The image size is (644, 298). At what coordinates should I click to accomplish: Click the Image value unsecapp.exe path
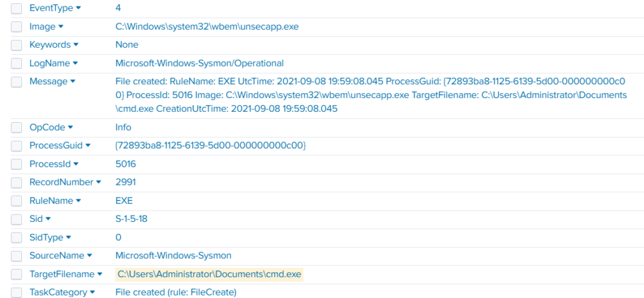point(207,26)
